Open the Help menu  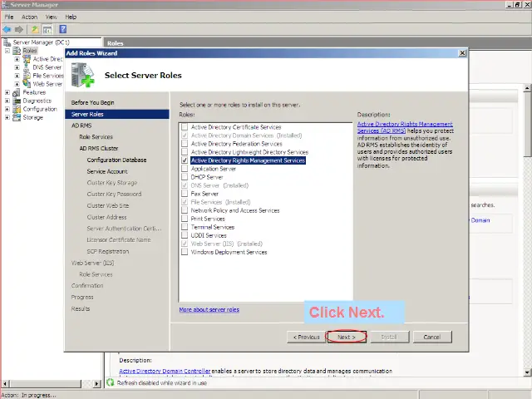pos(71,17)
